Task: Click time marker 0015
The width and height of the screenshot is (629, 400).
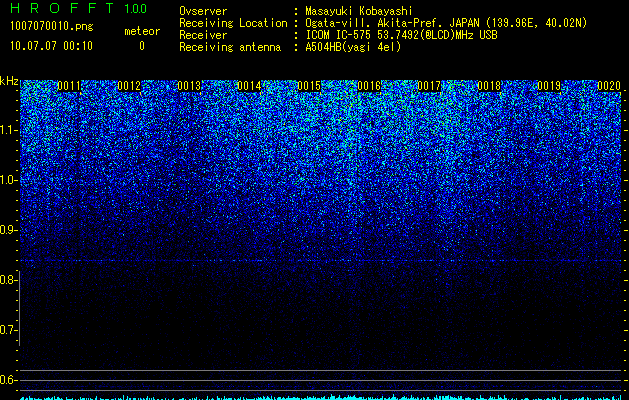Action: [x=309, y=86]
